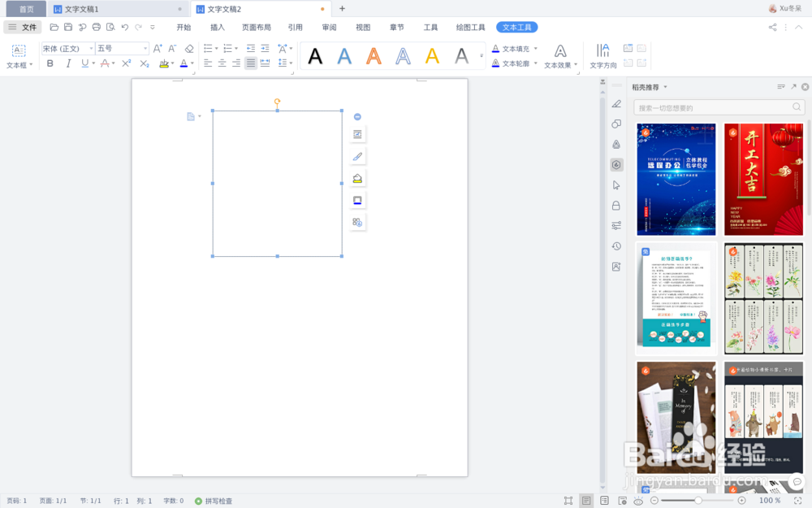Viewport: 812px width, 508px height.
Task: Redo the last undone action
Action: pyautogui.click(x=138, y=27)
